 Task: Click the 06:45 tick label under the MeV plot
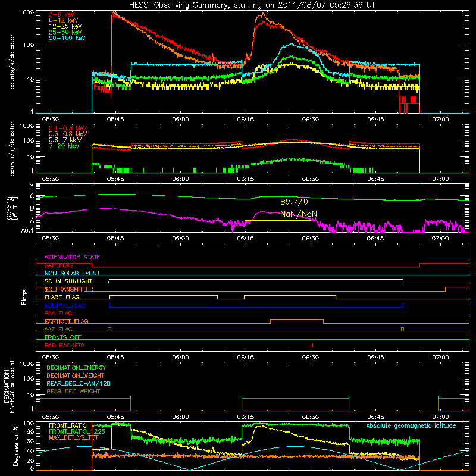coord(375,179)
